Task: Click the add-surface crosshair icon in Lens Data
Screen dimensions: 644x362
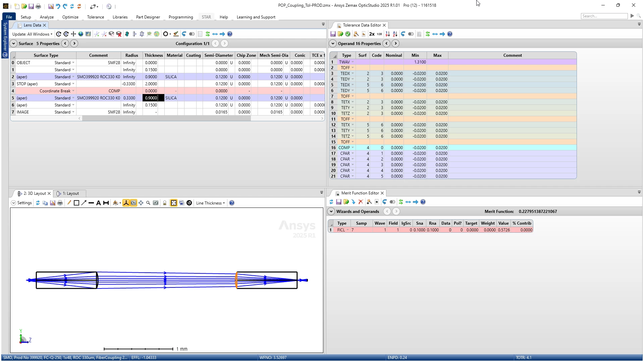Action: point(73,34)
